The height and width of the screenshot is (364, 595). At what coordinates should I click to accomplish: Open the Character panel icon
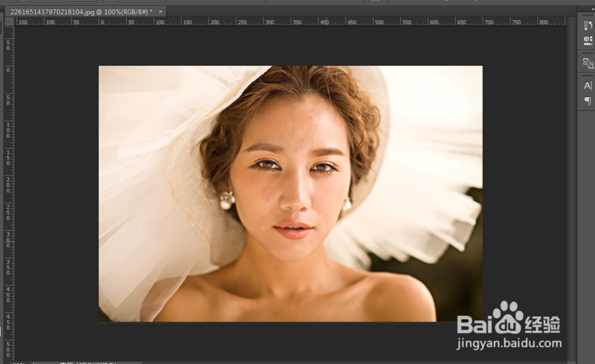click(587, 86)
